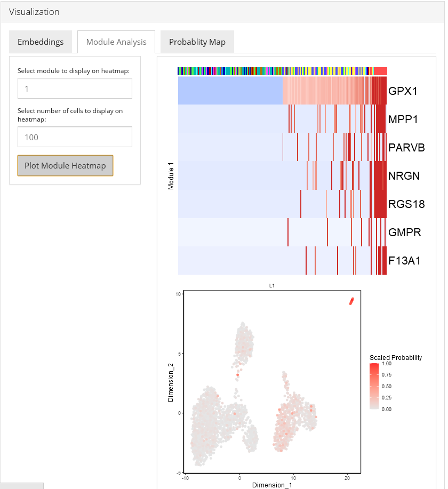The height and width of the screenshot is (489, 448).
Task: Keep the Module Analysis tab active
Action: [x=116, y=42]
